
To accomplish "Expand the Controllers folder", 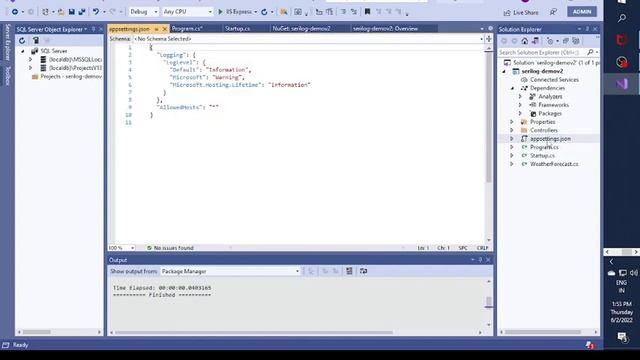I will [x=512, y=130].
